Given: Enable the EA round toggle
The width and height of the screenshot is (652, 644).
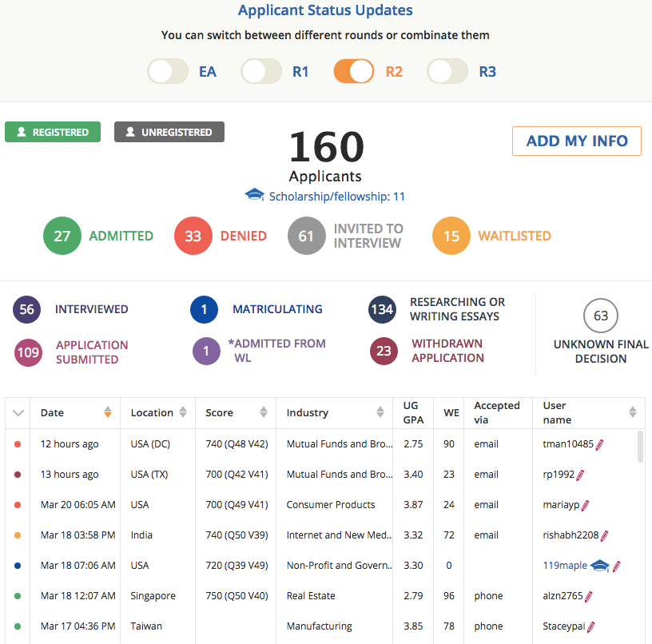Looking at the screenshot, I should [168, 72].
